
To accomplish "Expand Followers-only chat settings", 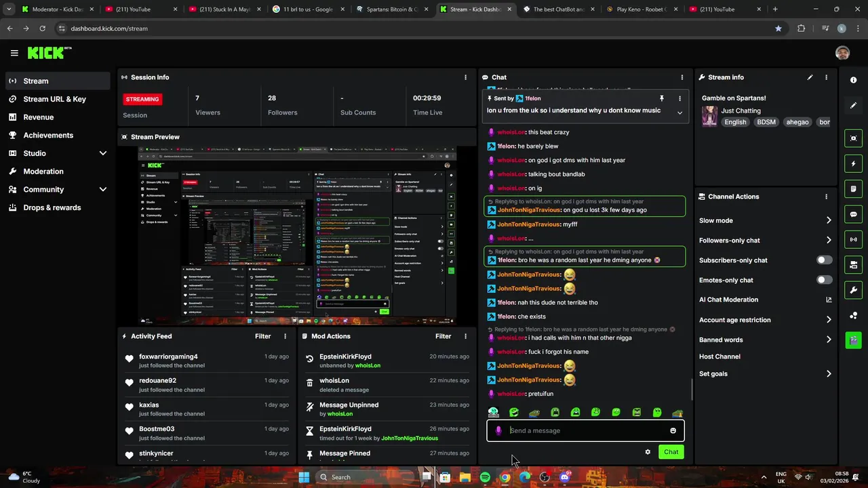I will pyautogui.click(x=829, y=240).
